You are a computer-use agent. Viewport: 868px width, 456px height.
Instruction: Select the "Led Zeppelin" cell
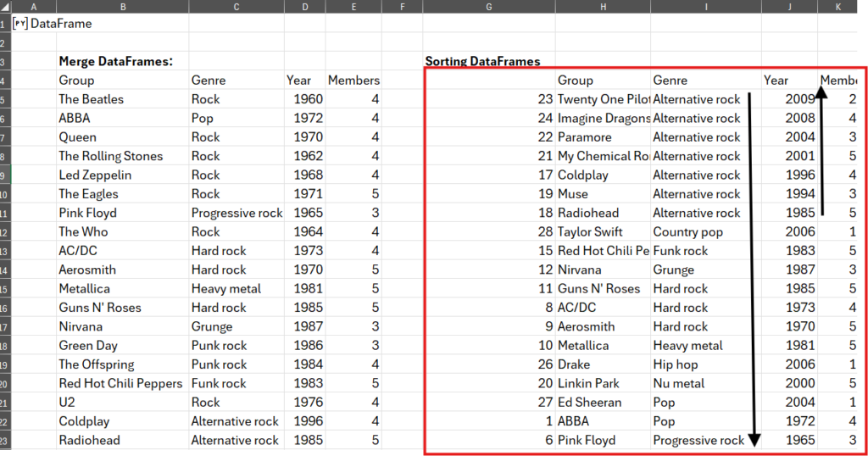122,175
